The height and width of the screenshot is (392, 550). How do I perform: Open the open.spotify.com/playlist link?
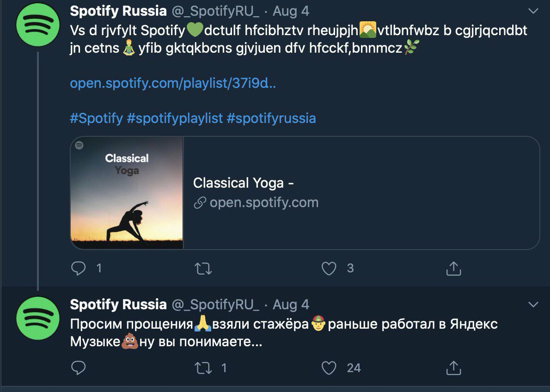point(173,84)
